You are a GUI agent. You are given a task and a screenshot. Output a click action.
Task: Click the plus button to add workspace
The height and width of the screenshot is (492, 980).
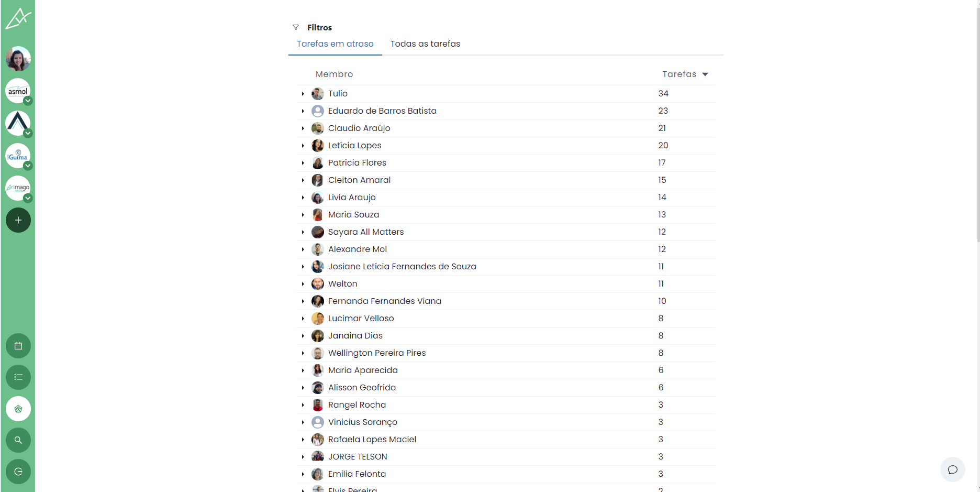click(18, 220)
